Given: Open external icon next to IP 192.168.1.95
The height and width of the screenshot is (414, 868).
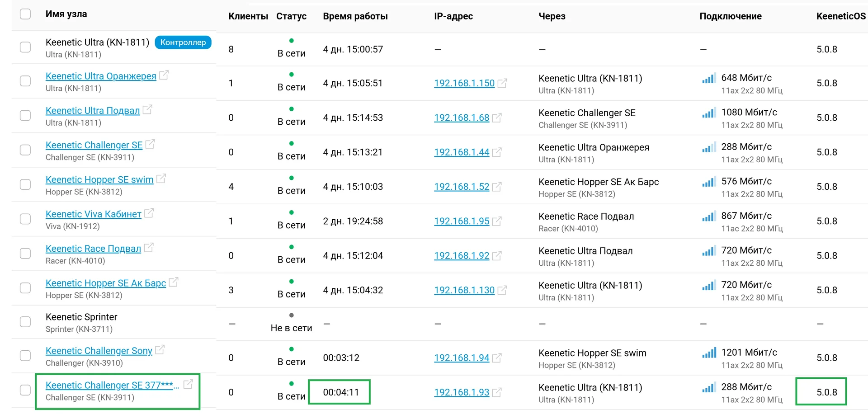Looking at the screenshot, I should [x=497, y=221].
